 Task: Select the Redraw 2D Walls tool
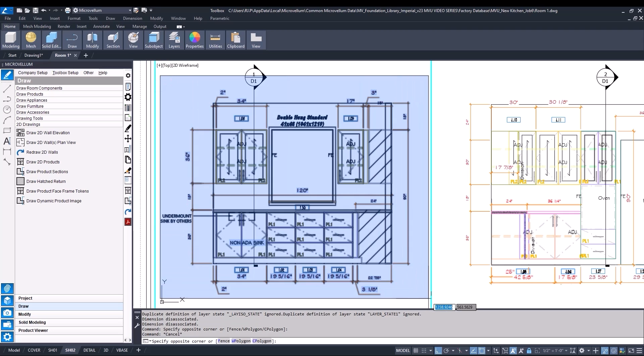42,152
